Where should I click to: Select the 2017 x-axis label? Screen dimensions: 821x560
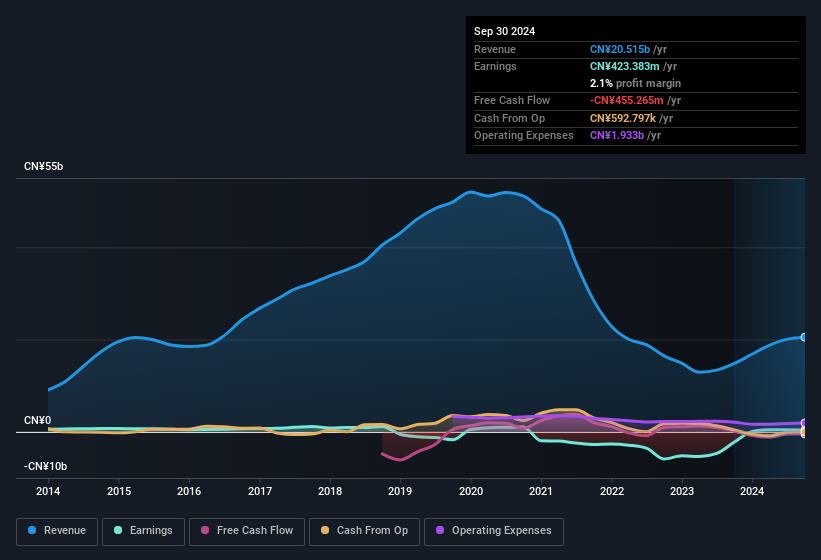click(260, 491)
